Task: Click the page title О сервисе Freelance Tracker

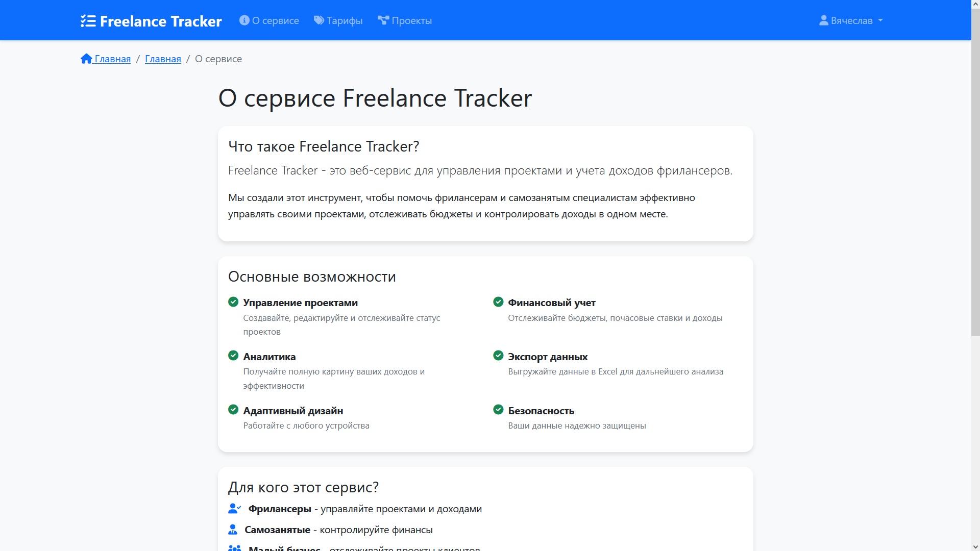Action: coord(375,98)
